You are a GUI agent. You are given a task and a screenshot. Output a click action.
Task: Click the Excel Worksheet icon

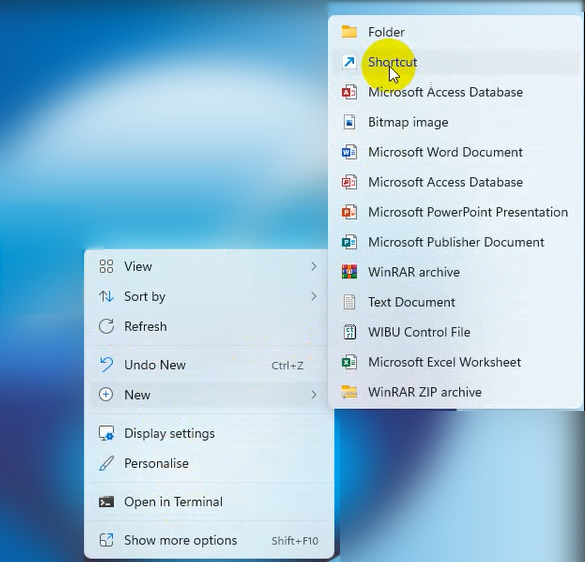[349, 362]
